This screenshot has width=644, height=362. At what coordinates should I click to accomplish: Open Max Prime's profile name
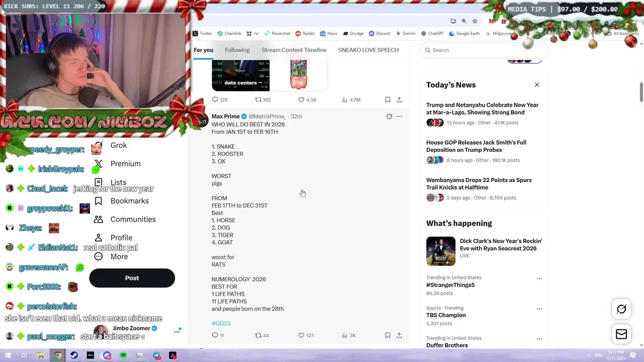pos(225,116)
